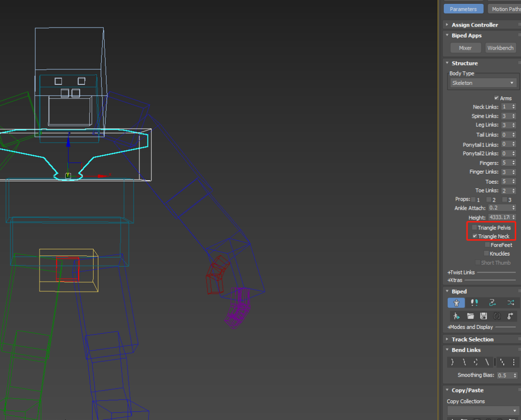
Task: Select Smooth Twist Mode diagonal line icon
Action: click(487, 362)
